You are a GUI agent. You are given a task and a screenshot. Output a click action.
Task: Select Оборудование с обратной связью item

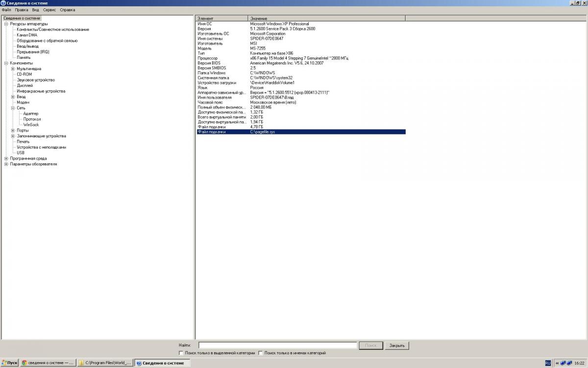(47, 41)
